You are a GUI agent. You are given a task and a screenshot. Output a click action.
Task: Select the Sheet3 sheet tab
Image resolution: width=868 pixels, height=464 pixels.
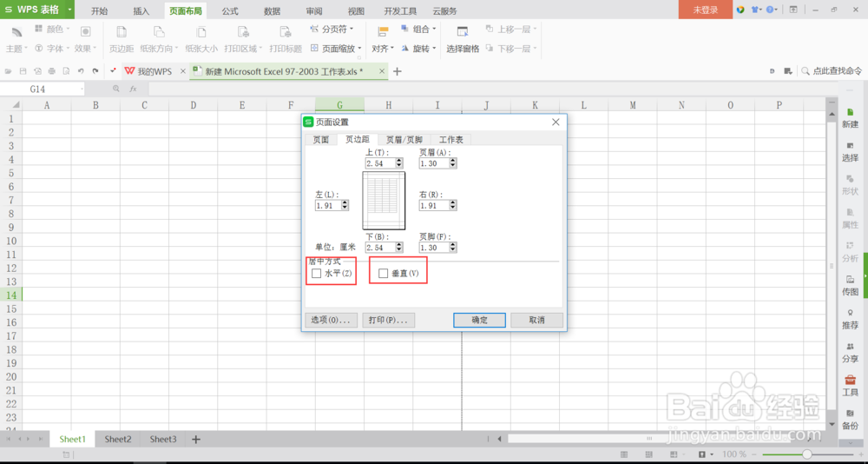pos(163,439)
